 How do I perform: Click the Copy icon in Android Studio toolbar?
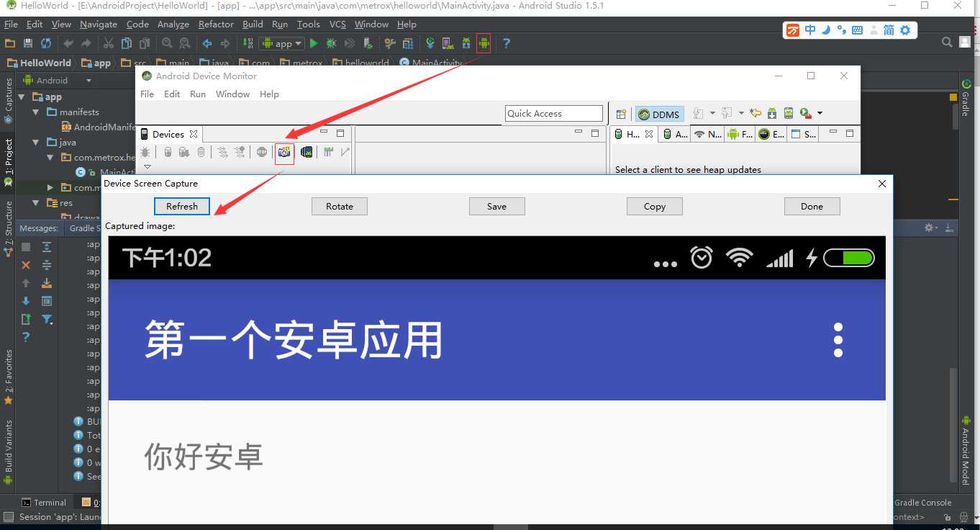(x=127, y=43)
